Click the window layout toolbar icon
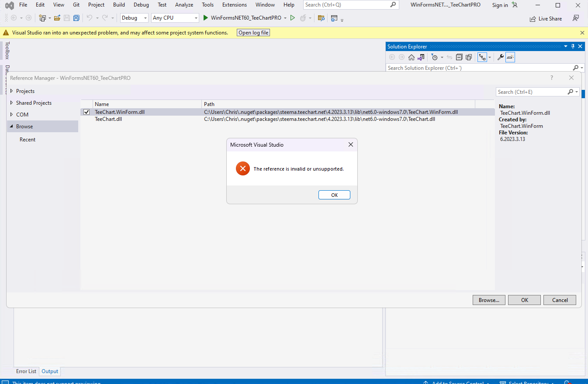The height and width of the screenshot is (384, 588). tap(334, 18)
